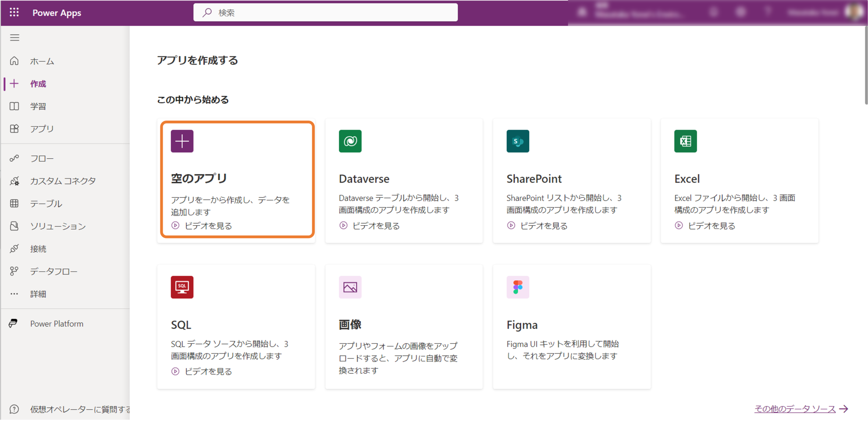Choose the Figma card title
The height and width of the screenshot is (421, 868).
coord(522,325)
